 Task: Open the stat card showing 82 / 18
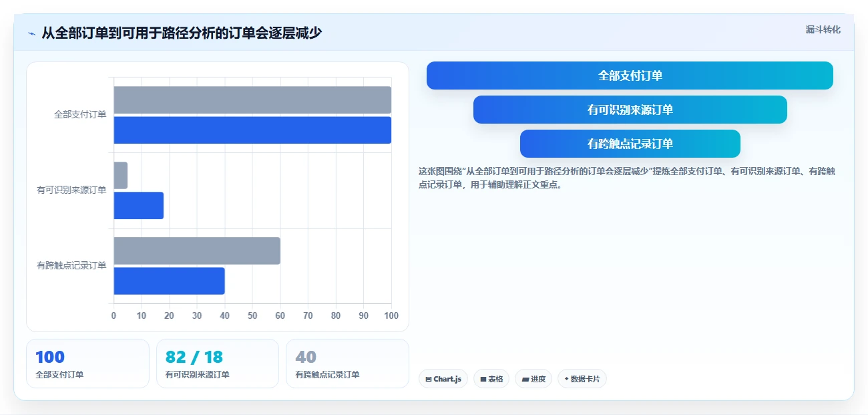coord(217,364)
